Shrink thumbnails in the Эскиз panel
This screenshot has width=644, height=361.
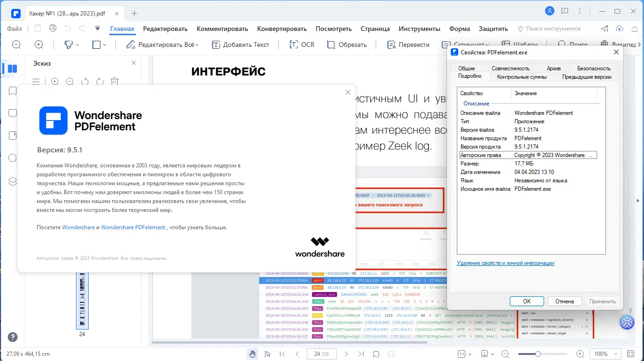(70, 82)
